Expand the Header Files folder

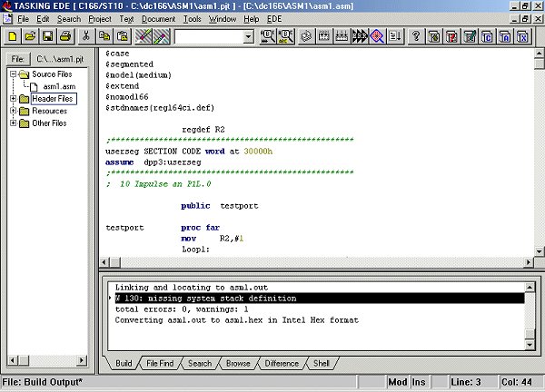point(14,98)
